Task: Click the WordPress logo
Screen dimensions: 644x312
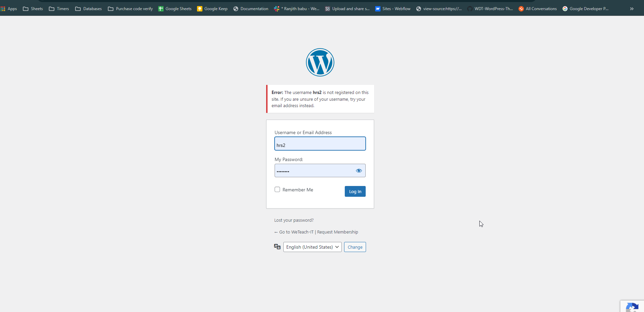Action: pos(320,62)
